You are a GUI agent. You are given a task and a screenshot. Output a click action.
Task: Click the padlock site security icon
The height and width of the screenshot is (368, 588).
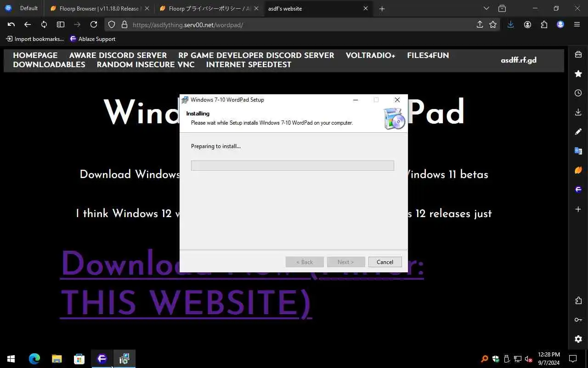click(x=124, y=25)
